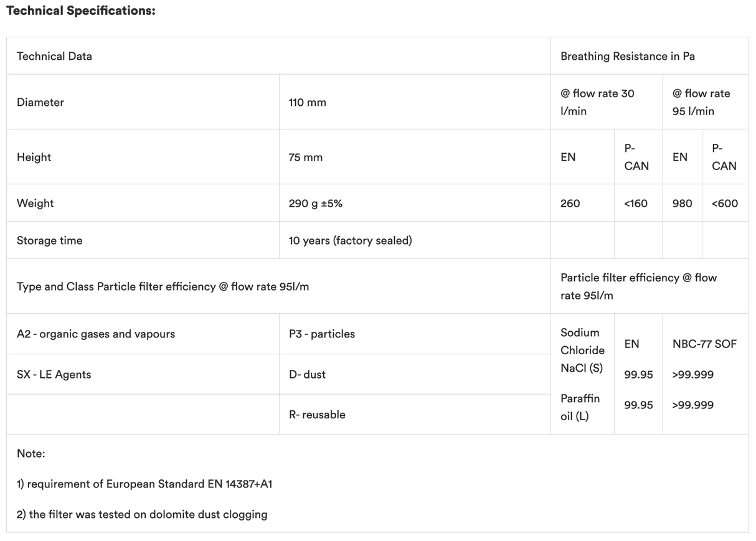Click the A2 organic gases and vapours cell
Image resolution: width=756 pixels, height=541 pixels.
[x=96, y=334]
